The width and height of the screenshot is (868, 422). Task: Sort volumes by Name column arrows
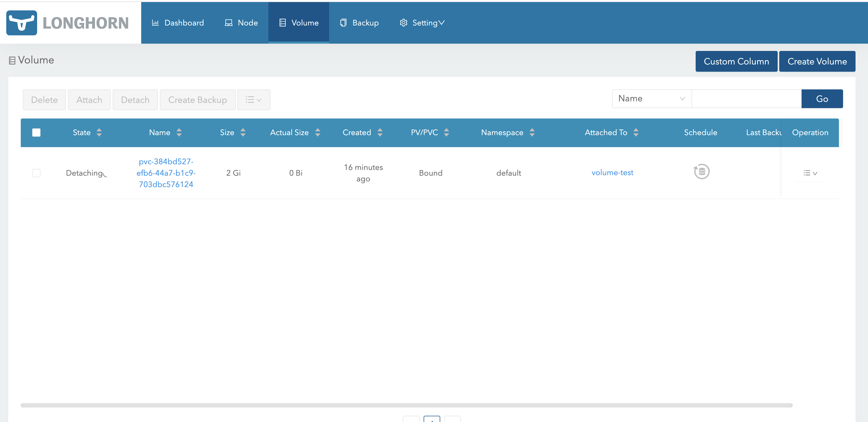[179, 133]
